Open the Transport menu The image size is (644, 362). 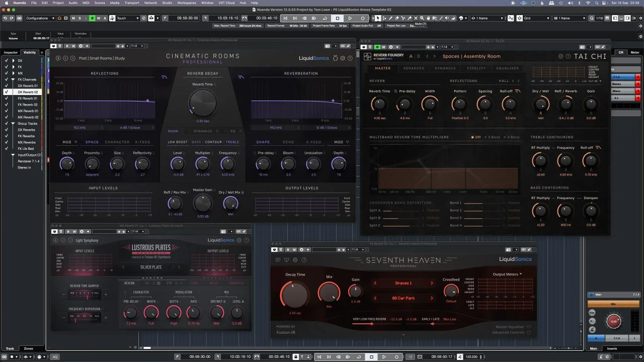click(132, 3)
